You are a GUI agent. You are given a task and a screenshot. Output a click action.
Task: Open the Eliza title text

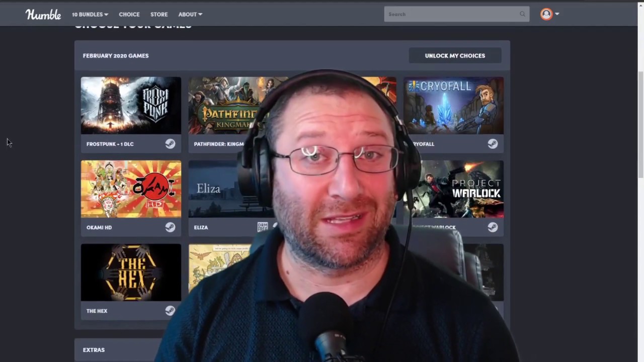tap(201, 227)
